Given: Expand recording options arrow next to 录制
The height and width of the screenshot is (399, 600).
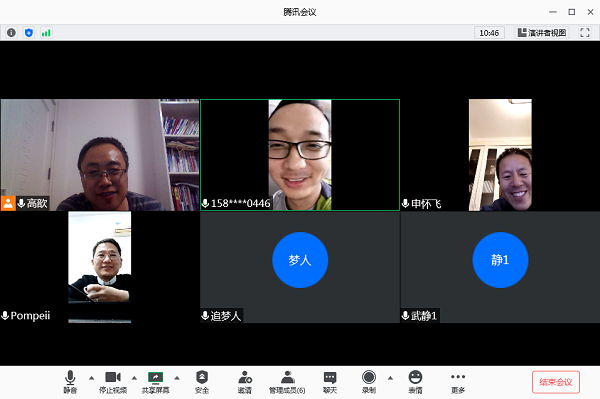Looking at the screenshot, I should [x=390, y=378].
